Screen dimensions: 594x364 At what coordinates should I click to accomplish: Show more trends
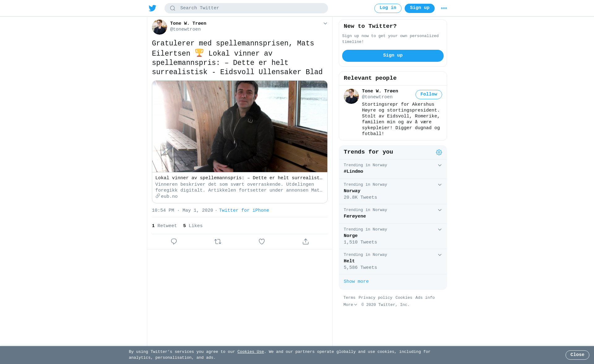[356, 281]
